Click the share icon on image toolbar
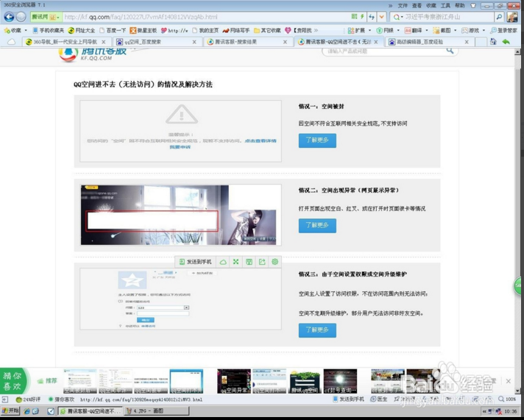 click(262, 262)
